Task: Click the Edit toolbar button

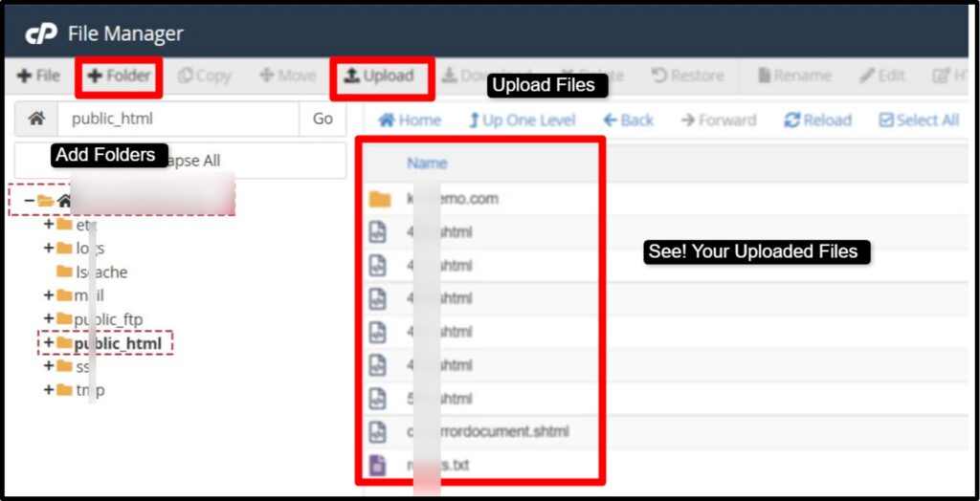Action: 881,76
